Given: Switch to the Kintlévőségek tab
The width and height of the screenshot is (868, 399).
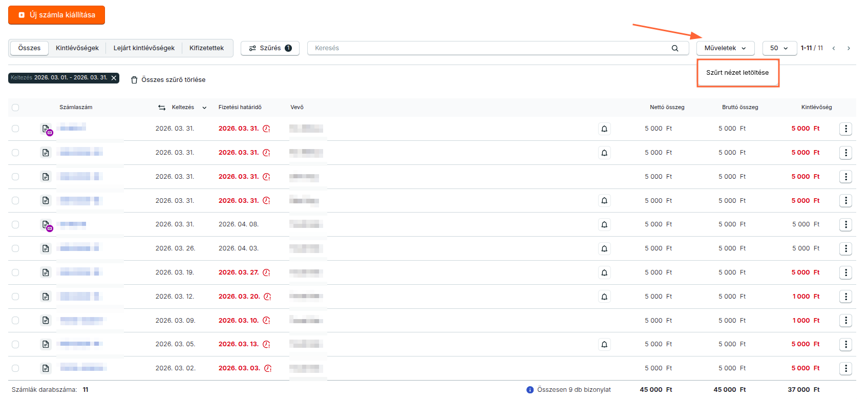Looking at the screenshot, I should pos(77,48).
